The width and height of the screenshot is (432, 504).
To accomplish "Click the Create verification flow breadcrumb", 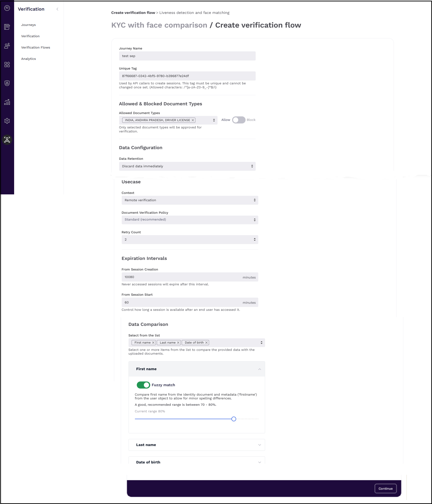I will click(x=133, y=13).
